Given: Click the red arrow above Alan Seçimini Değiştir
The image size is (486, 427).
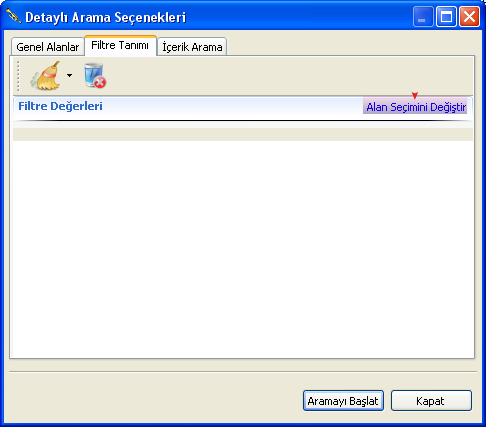Looking at the screenshot, I should (415, 95).
